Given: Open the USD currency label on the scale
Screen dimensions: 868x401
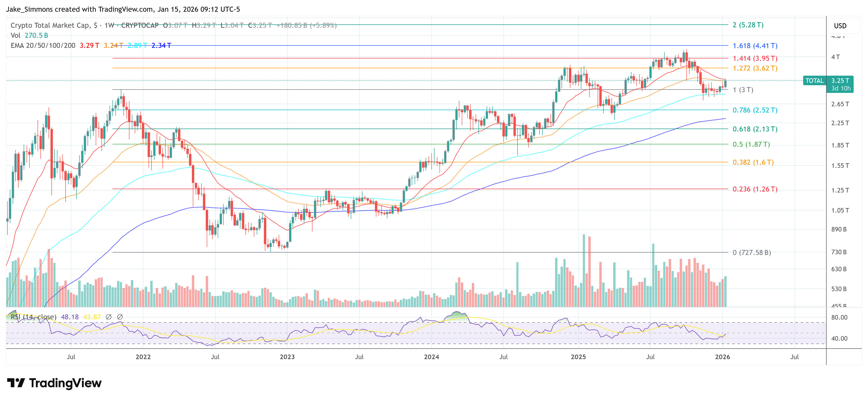Looking at the screenshot, I should click(x=840, y=26).
